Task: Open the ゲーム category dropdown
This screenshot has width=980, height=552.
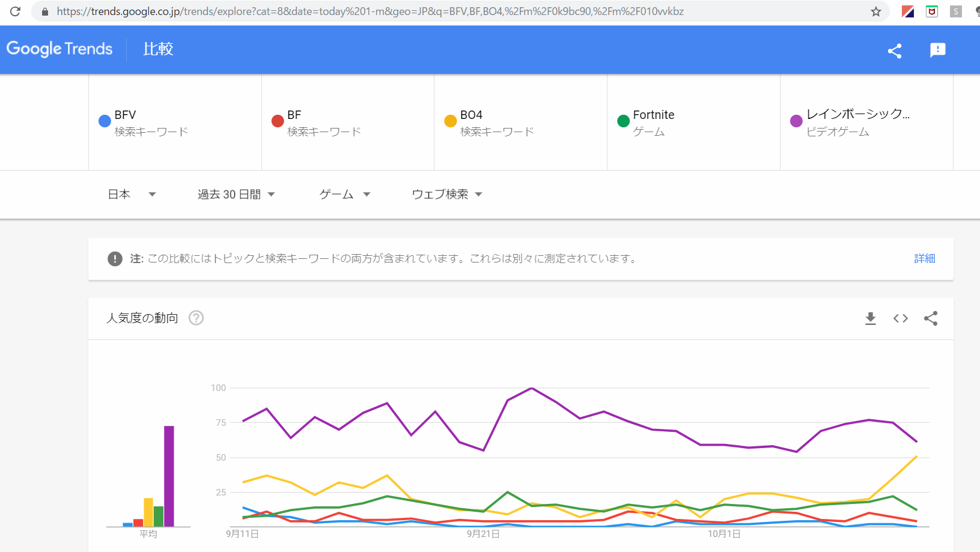Action: (x=345, y=194)
